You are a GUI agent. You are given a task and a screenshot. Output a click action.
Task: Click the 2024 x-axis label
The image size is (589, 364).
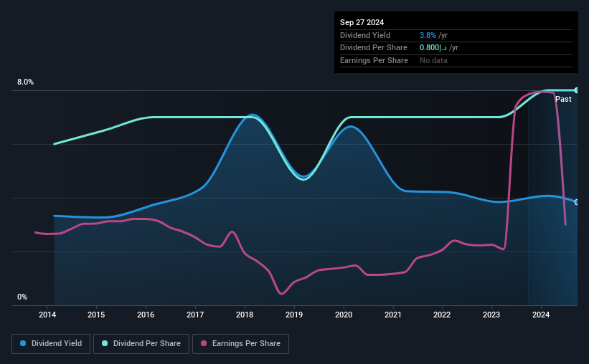[x=541, y=315]
